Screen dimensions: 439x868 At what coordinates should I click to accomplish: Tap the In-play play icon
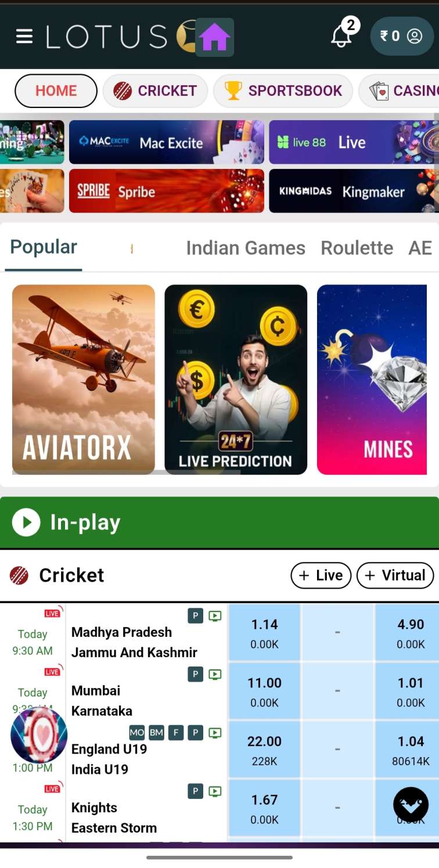pos(26,523)
